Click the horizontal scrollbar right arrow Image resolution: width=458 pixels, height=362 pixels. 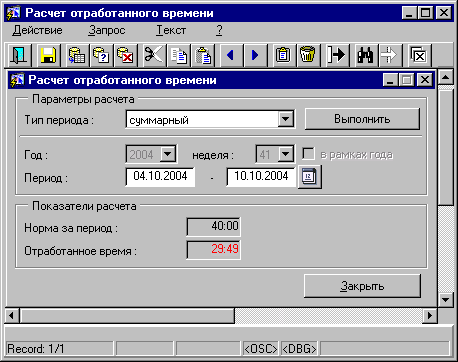(430, 315)
